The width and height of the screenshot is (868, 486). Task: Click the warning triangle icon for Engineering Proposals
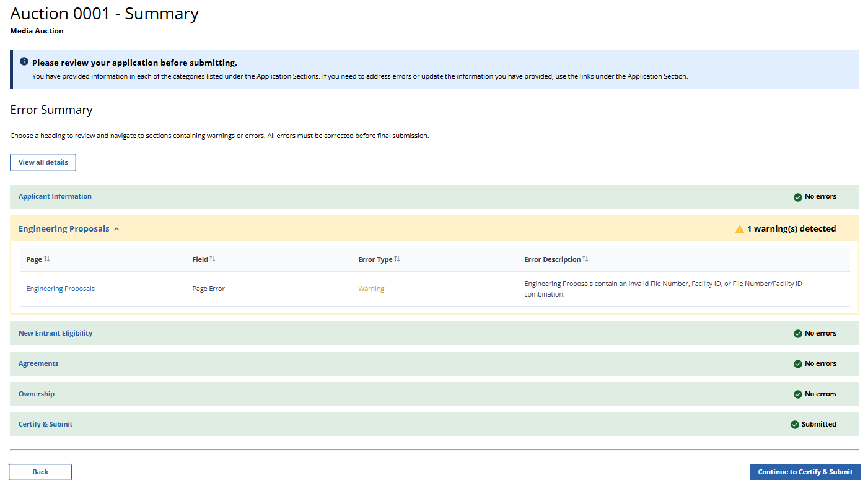739,229
